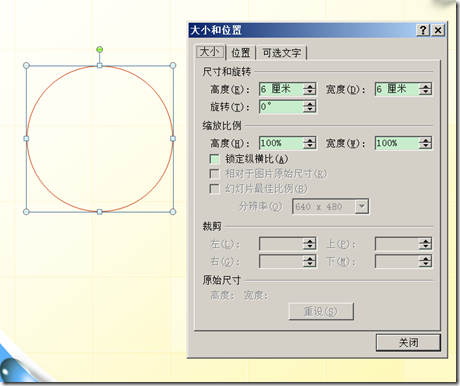
Task: Click the crop 左(L) spinner arrows
Action: click(310, 244)
